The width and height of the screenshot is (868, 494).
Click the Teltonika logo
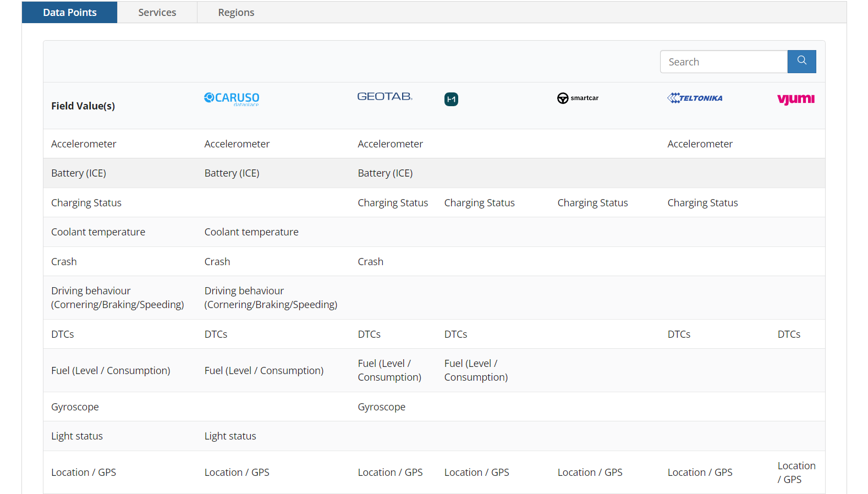(x=695, y=98)
